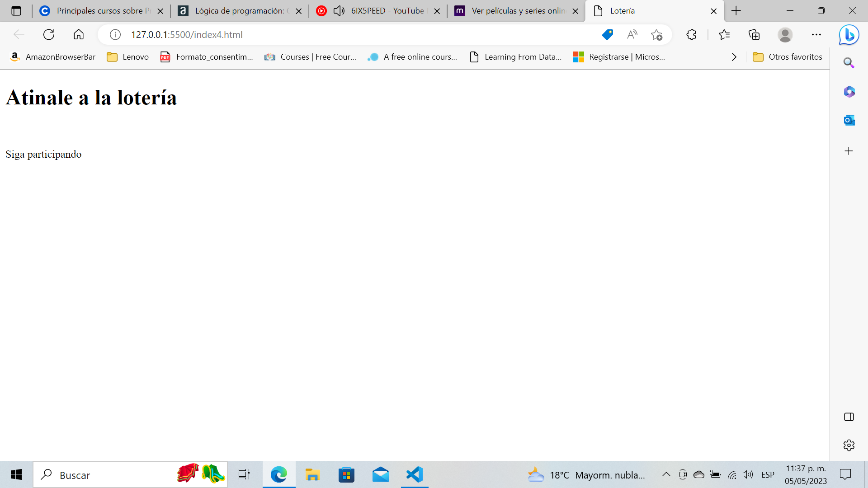Refresh the current page
The height and width of the screenshot is (488, 868).
pos(49,34)
